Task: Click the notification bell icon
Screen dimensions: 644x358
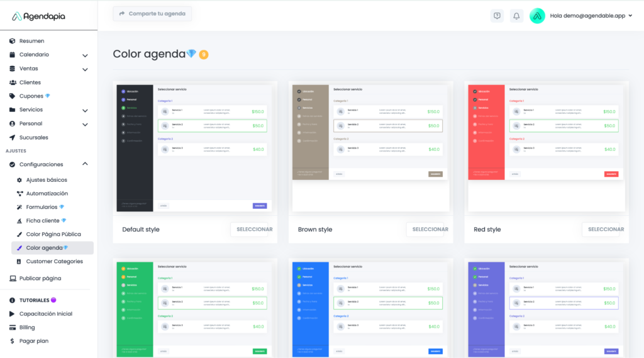Action: (x=516, y=16)
